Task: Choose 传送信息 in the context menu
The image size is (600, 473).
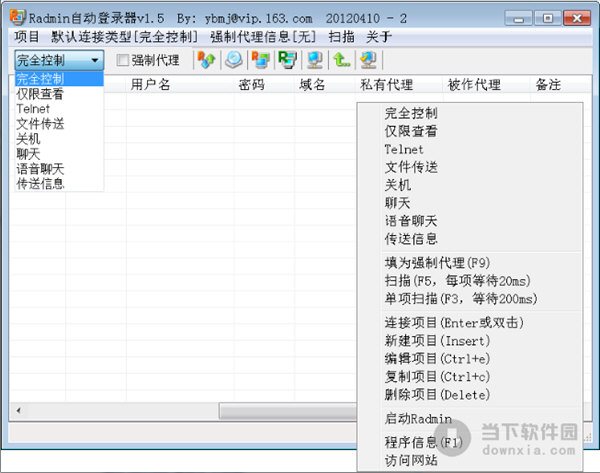Action: tap(470, 239)
